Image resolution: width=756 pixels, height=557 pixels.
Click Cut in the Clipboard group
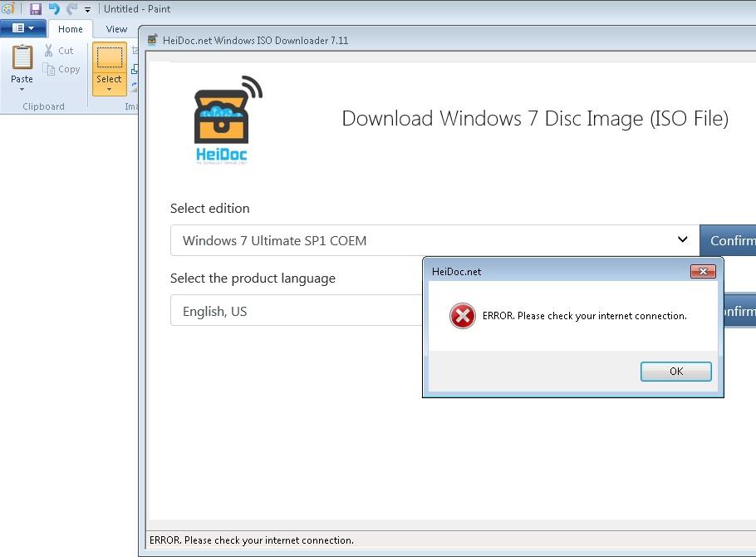(x=59, y=51)
